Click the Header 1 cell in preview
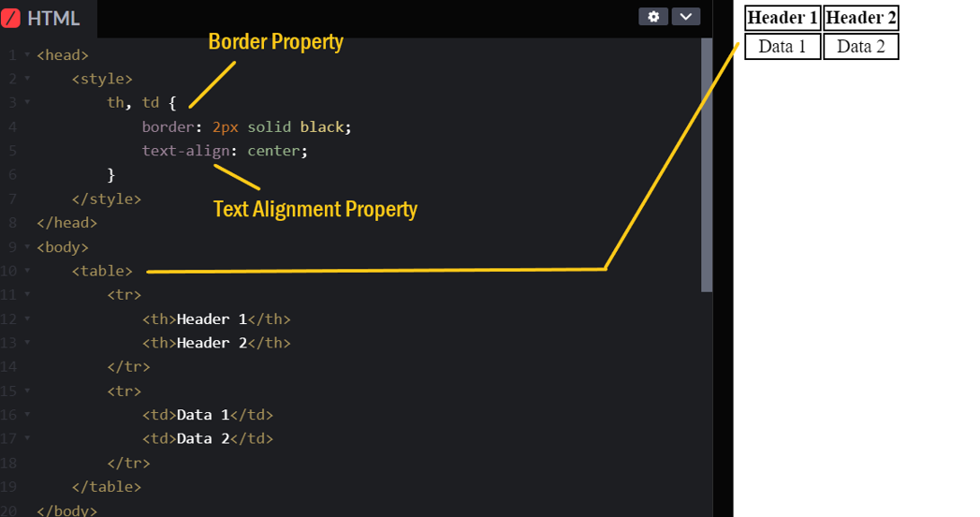Viewport: 980px width, 517px height. 783,18
